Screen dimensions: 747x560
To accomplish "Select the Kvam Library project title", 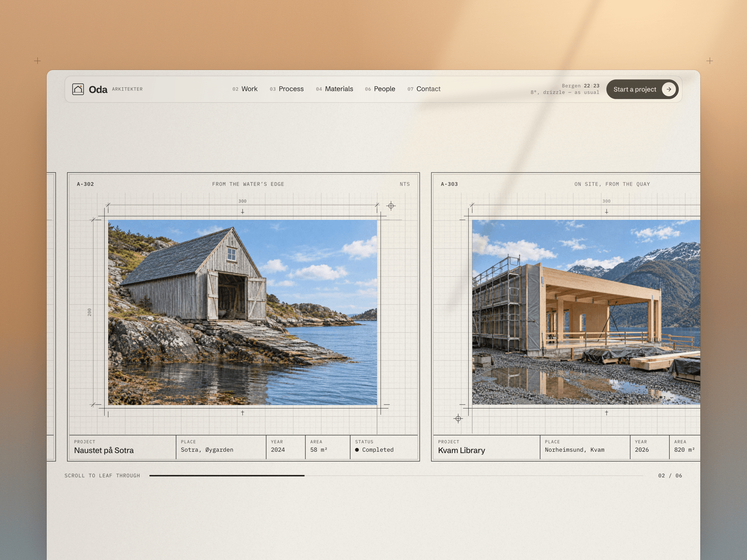I will tap(461, 450).
